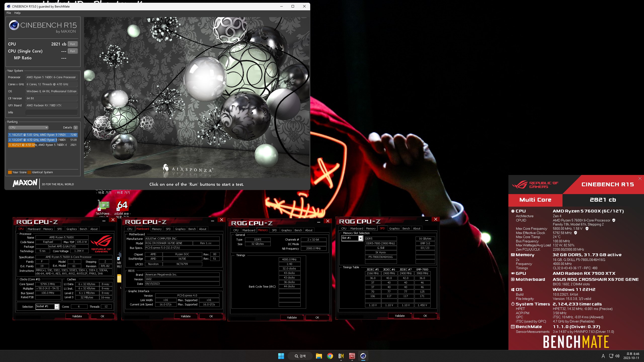Click the DDR5-7800 (3900 MHz) SPD field
644x362 pixels.
381,243
